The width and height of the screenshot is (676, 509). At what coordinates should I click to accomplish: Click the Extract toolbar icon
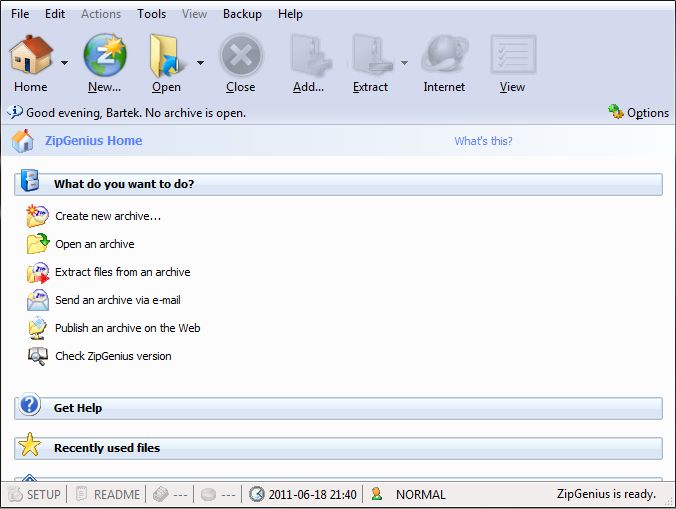(x=372, y=55)
